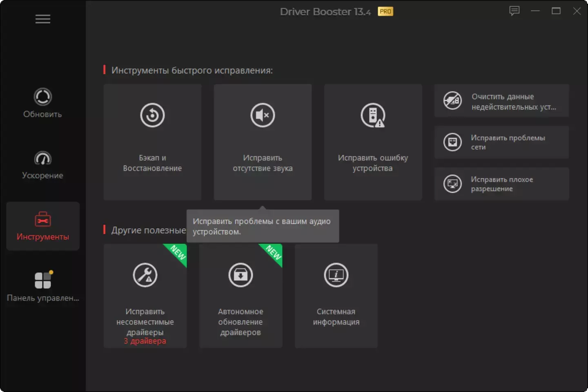
Task: Open the Обновить section in sidebar
Action: [x=42, y=103]
